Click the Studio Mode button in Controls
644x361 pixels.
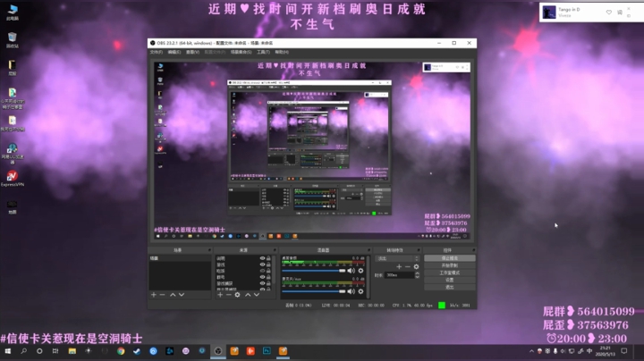(x=450, y=273)
